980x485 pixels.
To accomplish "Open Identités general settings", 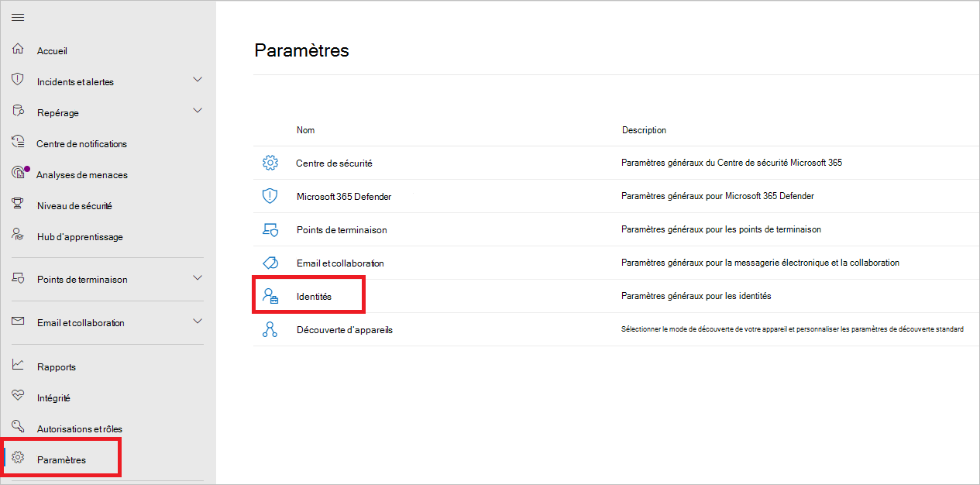I will (x=315, y=295).
